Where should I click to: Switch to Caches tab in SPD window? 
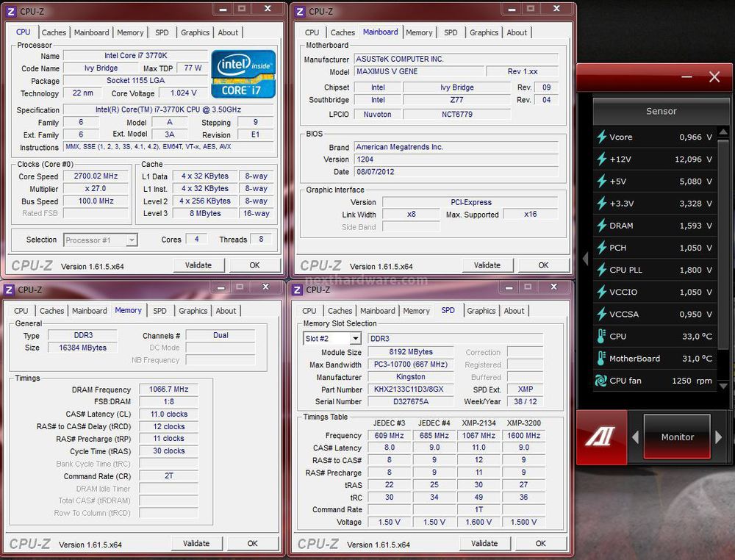click(340, 311)
